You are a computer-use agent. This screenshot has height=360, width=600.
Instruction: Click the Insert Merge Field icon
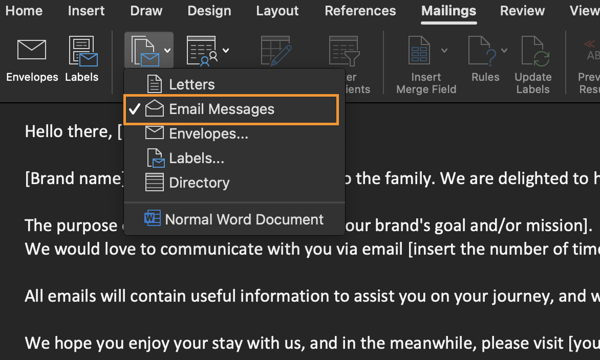pyautogui.click(x=419, y=50)
